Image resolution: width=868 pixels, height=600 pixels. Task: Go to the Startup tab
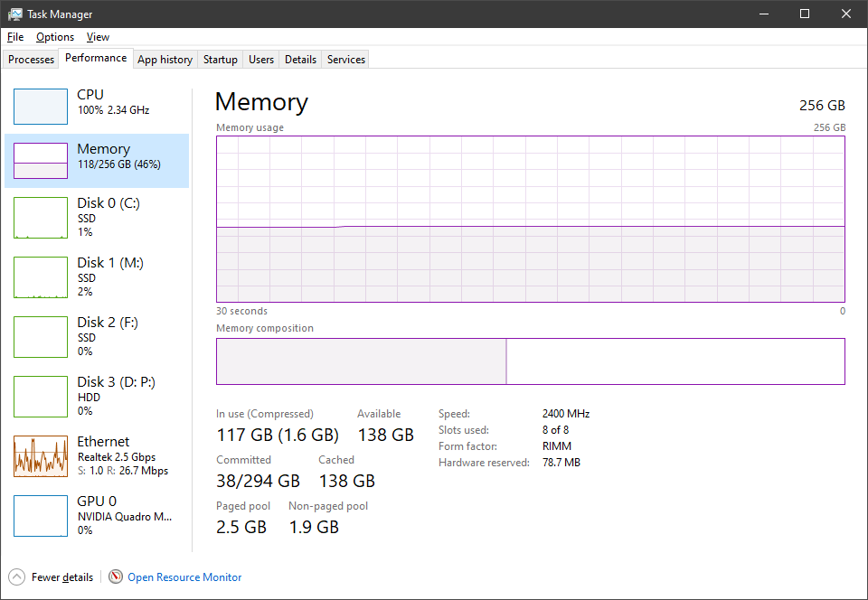click(221, 59)
